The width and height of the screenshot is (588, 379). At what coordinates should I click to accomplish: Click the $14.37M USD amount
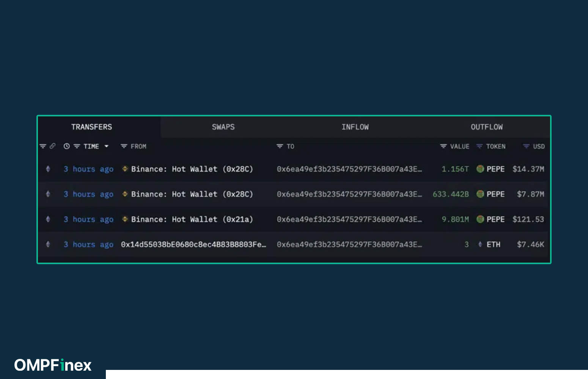pos(528,169)
